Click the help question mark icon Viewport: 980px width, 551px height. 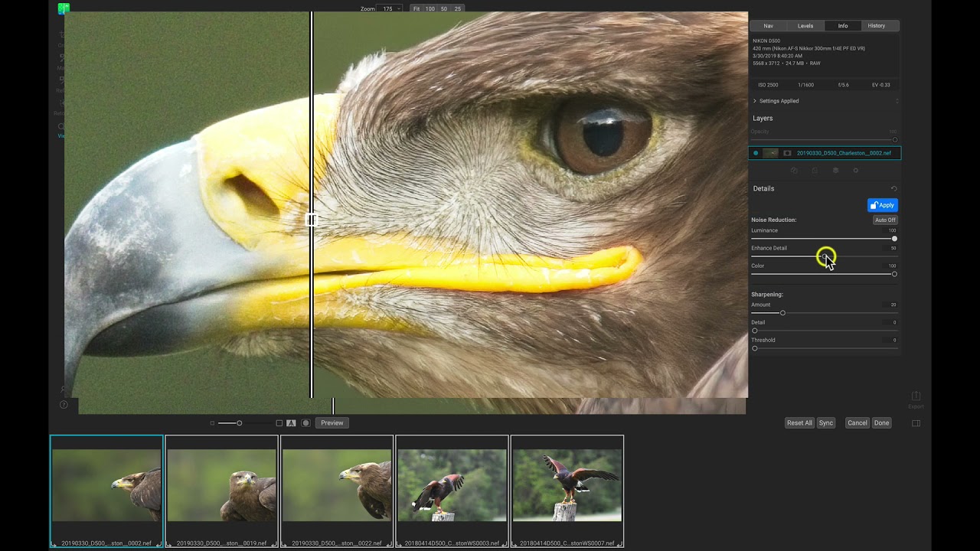(64, 405)
